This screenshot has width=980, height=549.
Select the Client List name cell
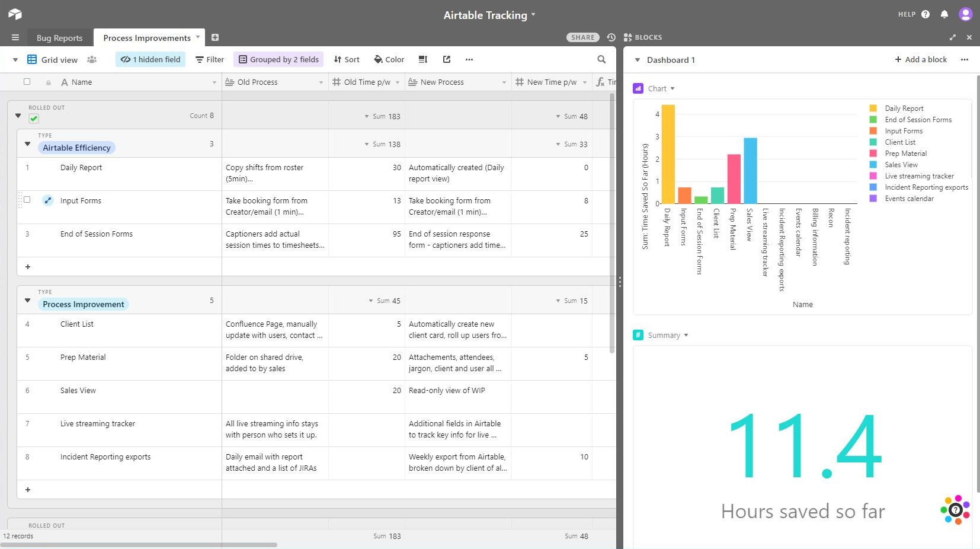pyautogui.click(x=119, y=330)
